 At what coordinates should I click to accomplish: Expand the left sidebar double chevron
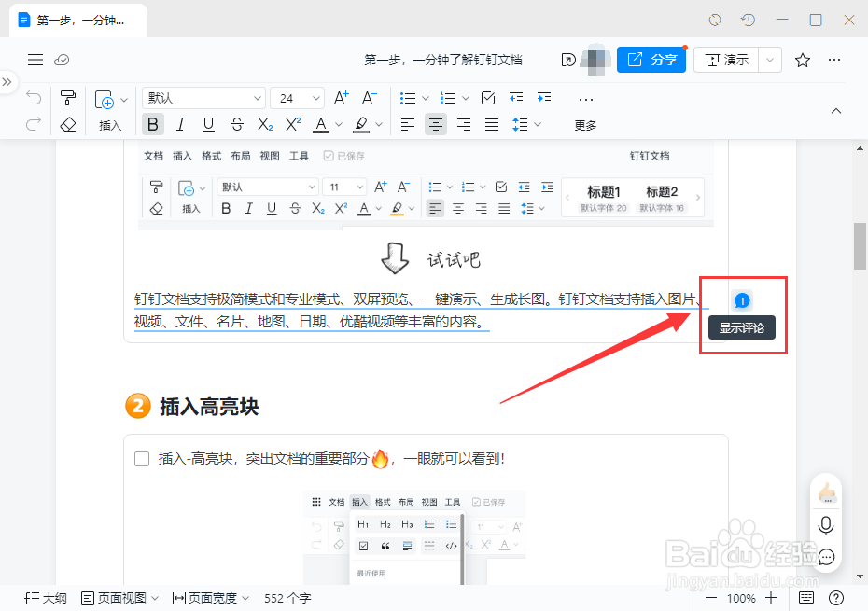tap(7, 82)
